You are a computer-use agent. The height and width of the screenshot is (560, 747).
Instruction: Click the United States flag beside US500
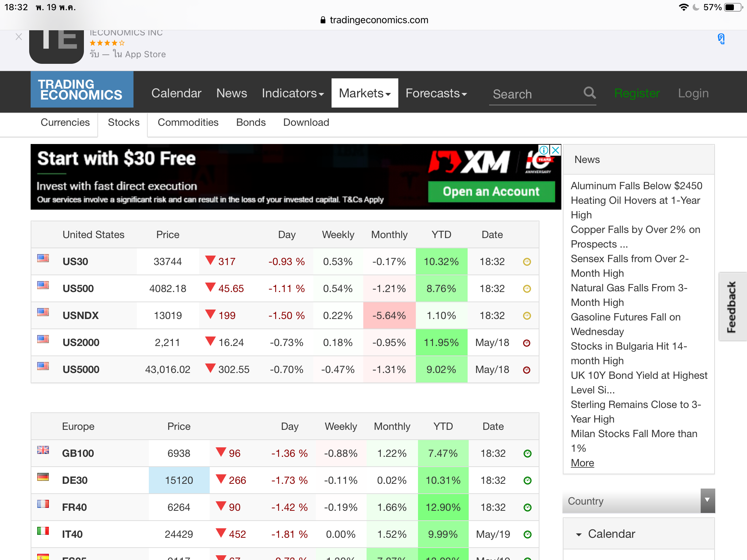click(43, 285)
